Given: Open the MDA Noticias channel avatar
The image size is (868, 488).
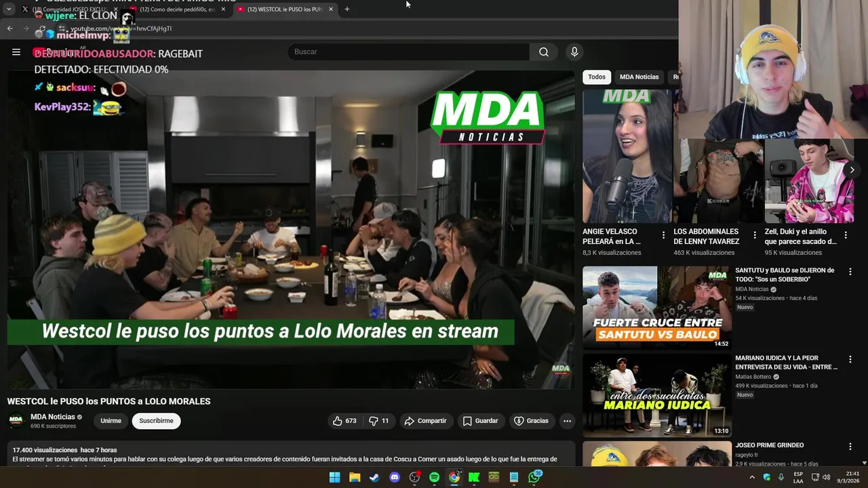Looking at the screenshot, I should pos(16,421).
